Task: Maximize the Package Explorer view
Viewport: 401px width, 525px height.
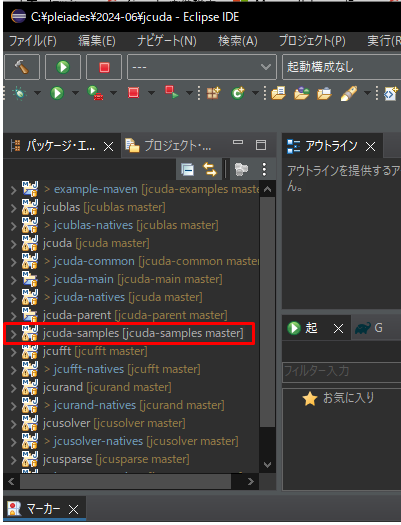Action: [261, 145]
